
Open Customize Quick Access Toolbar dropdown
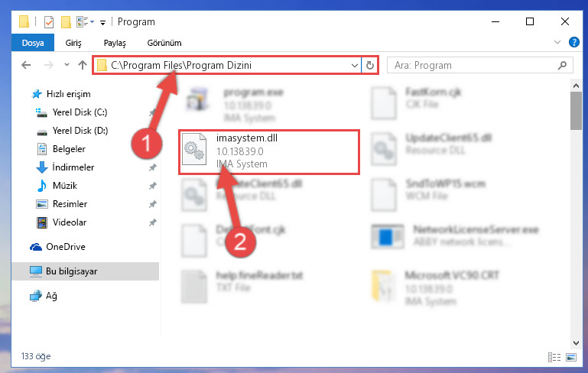click(x=102, y=23)
